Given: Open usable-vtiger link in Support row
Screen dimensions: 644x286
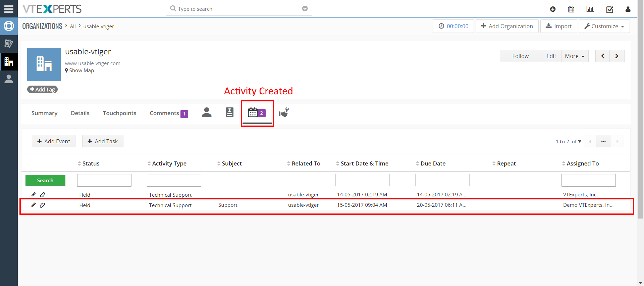Looking at the screenshot, I should [304, 205].
